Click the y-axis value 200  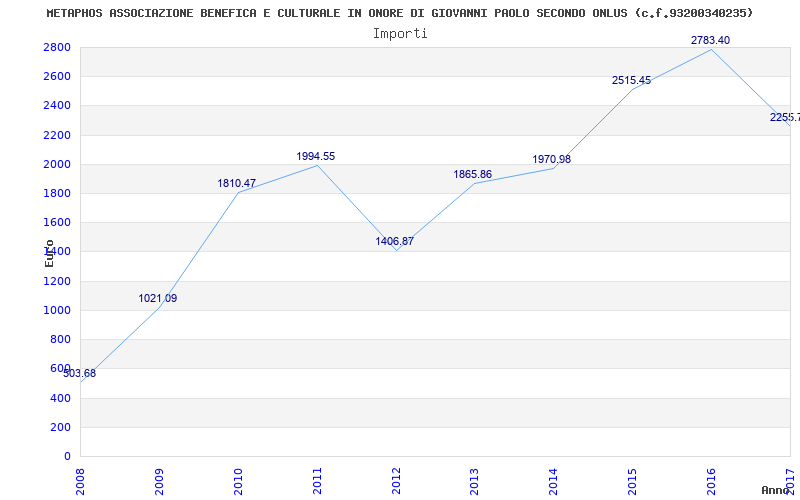pos(60,427)
